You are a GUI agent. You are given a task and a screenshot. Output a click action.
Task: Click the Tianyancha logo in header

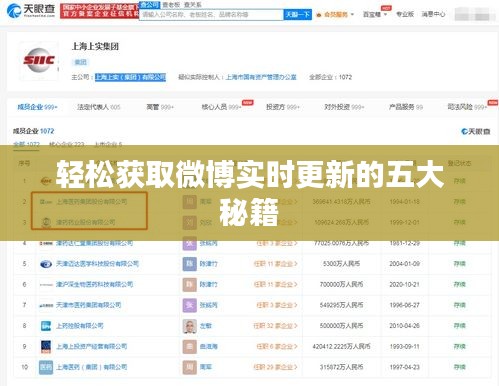pyautogui.click(x=31, y=11)
